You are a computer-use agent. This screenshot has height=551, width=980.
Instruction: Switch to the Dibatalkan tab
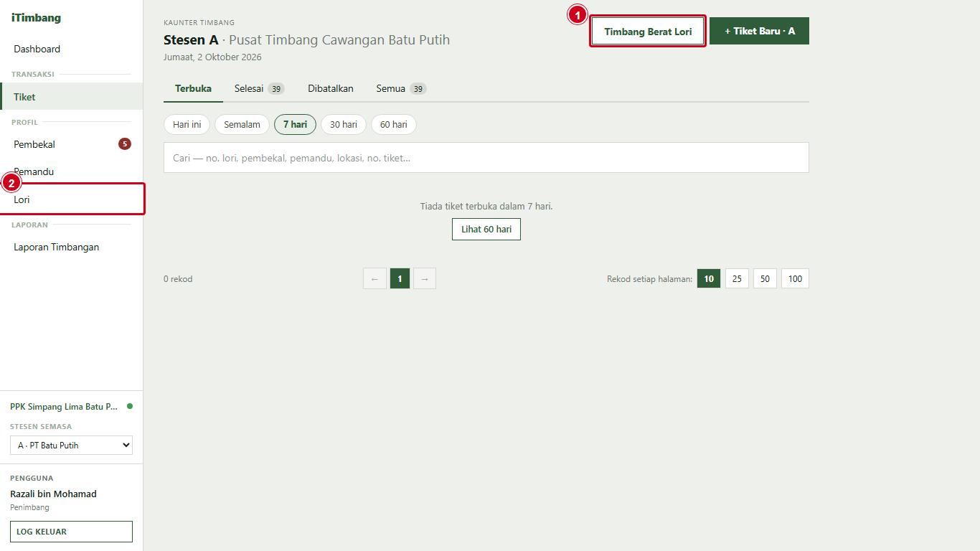331,89
